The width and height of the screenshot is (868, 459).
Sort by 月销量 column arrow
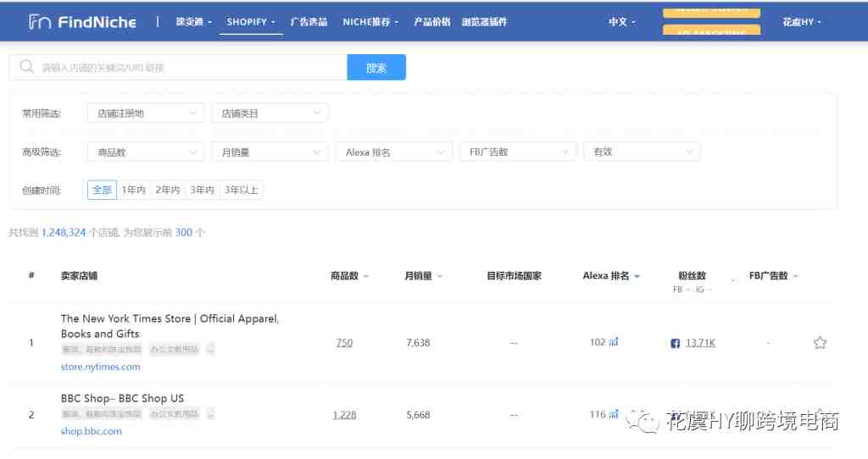(440, 277)
